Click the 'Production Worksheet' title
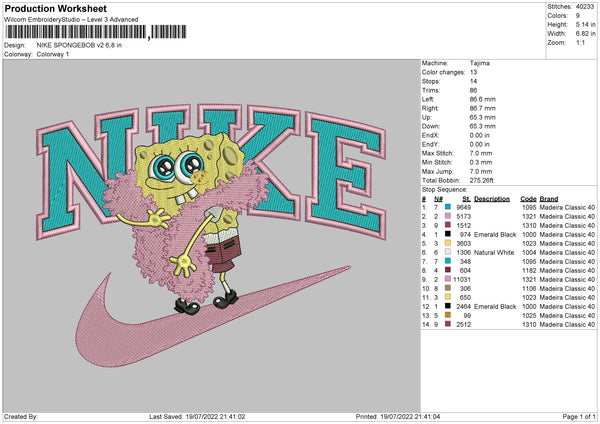This screenshot has width=600, height=424. 55,8
